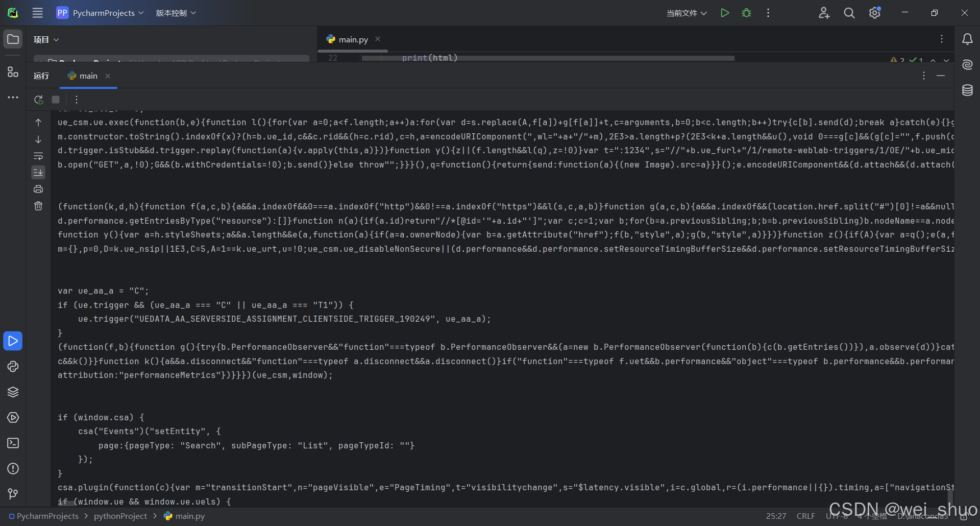980x526 pixels.
Task: Jump down the console output
Action: pos(38,139)
